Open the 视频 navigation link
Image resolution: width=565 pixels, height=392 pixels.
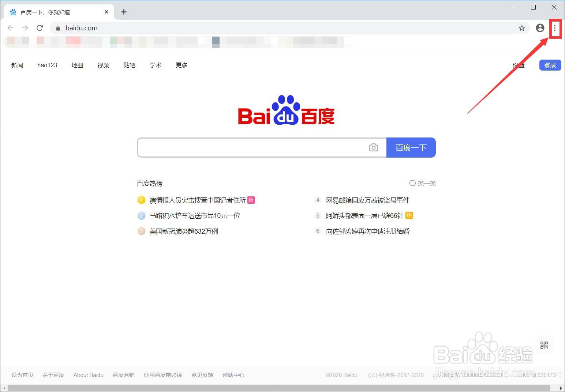[104, 65]
